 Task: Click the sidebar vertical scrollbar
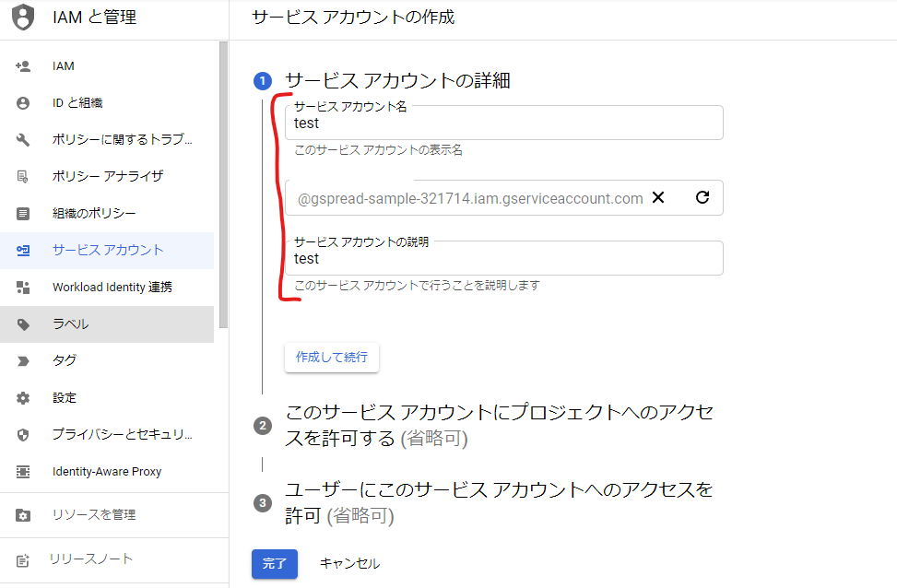click(x=223, y=184)
